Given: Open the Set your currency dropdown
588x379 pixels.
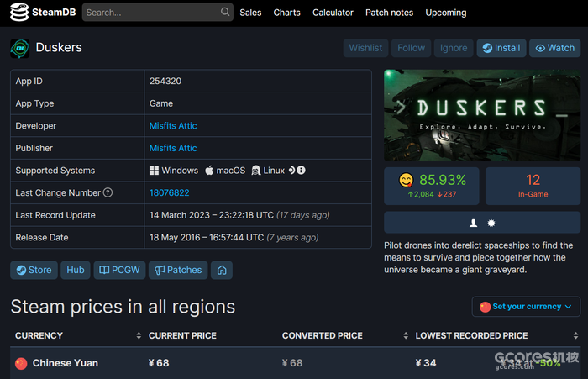Looking at the screenshot, I should [x=526, y=307].
